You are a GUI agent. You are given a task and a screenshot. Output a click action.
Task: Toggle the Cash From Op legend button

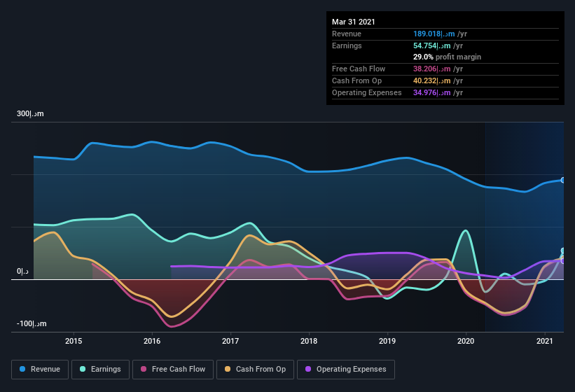(x=255, y=370)
